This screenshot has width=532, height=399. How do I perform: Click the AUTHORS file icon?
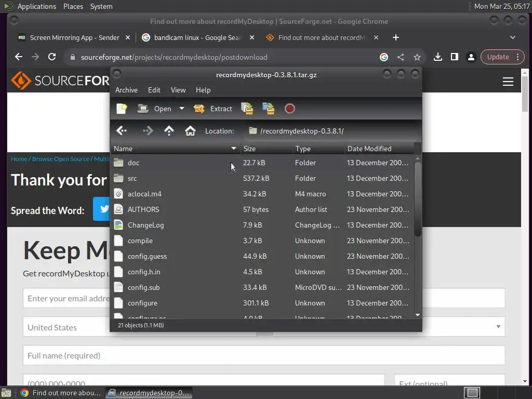[x=118, y=209]
